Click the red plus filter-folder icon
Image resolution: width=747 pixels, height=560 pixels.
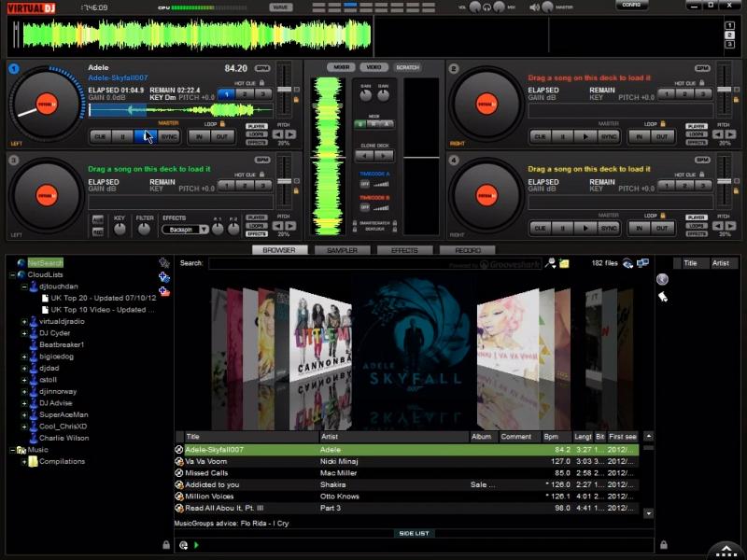[x=164, y=291]
